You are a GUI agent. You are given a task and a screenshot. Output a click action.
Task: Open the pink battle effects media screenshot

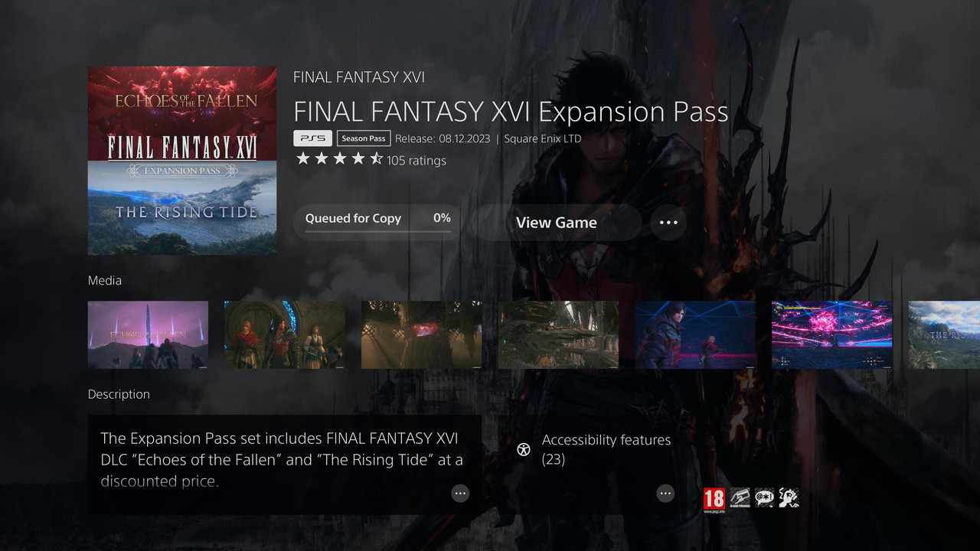click(832, 335)
